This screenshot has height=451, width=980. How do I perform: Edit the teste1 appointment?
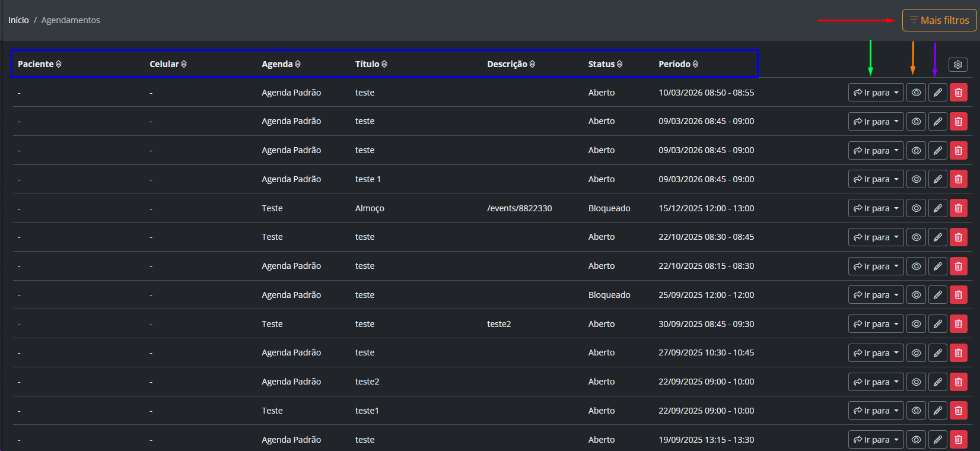937,411
